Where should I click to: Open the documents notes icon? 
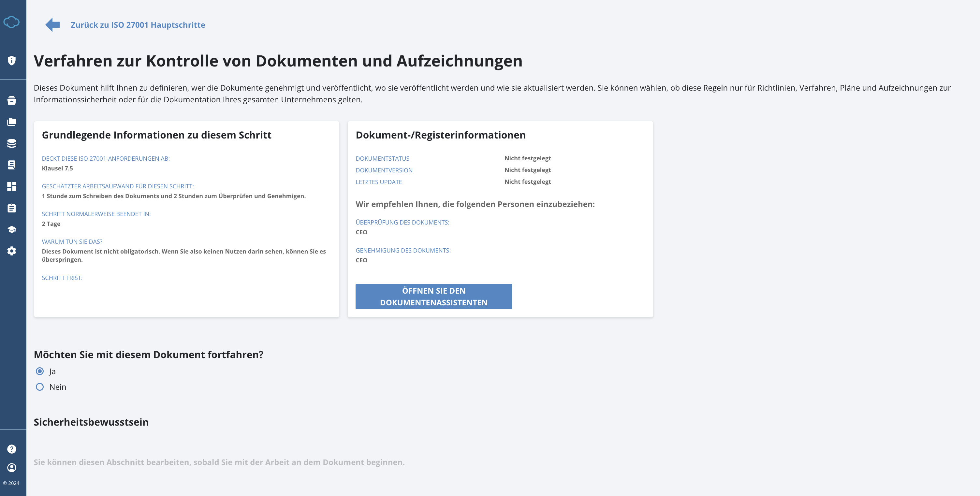pos(12,165)
